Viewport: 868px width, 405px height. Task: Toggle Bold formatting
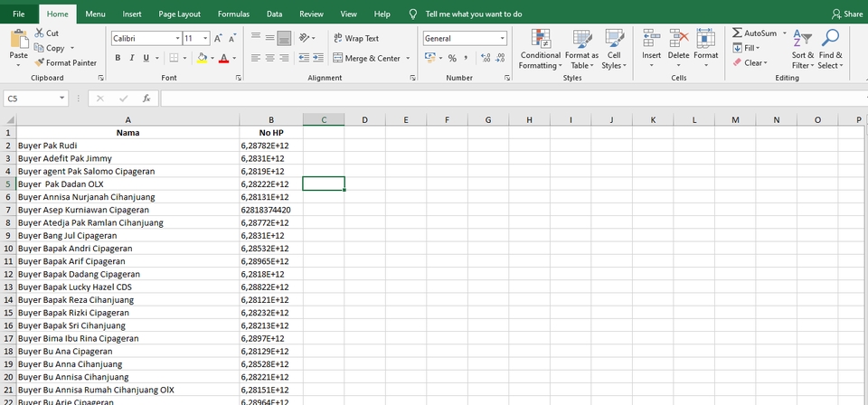coord(118,58)
